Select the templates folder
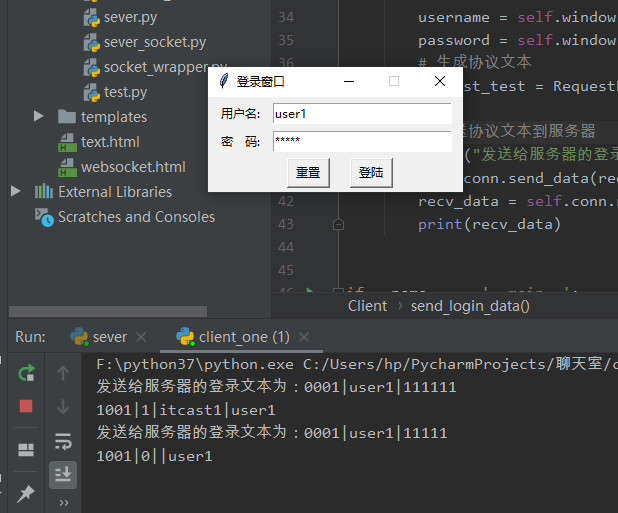 point(114,117)
